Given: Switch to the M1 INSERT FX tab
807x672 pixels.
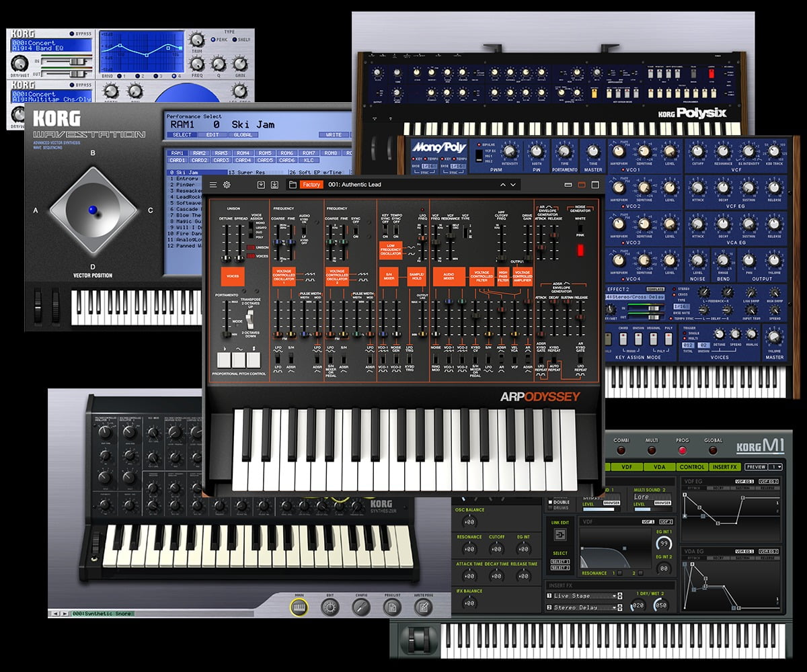Looking at the screenshot, I should pyautogui.click(x=726, y=466).
